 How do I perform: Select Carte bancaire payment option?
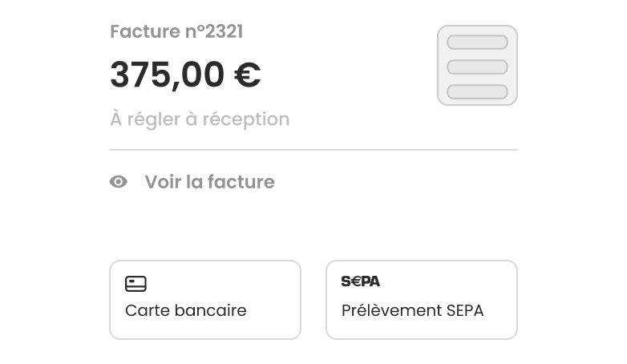click(205, 300)
